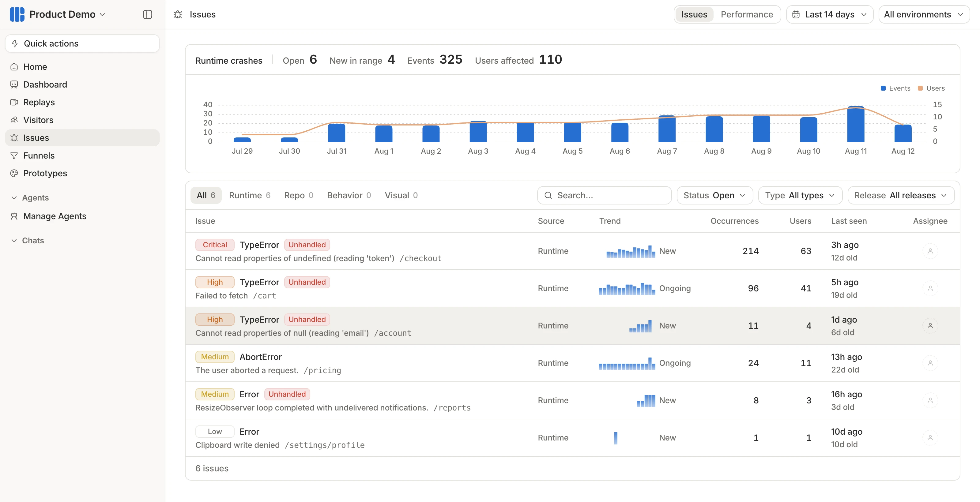Click trend sparkline of ResizeObserver row
This screenshot has width=980, height=502.
tap(646, 400)
